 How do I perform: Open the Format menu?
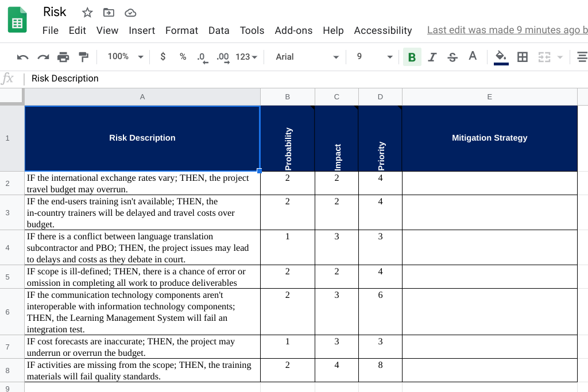tap(181, 30)
